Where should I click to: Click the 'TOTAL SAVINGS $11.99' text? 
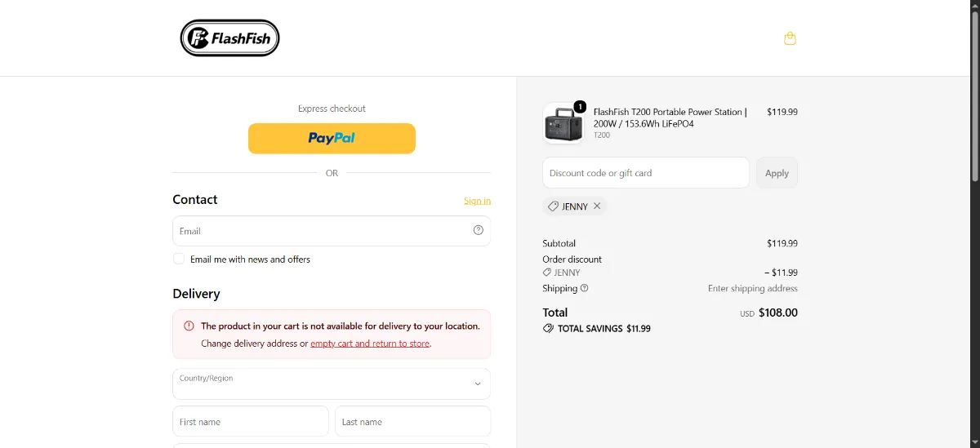coord(604,329)
